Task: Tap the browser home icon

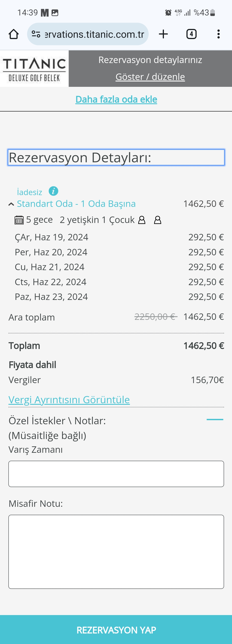Action: pos(14,34)
